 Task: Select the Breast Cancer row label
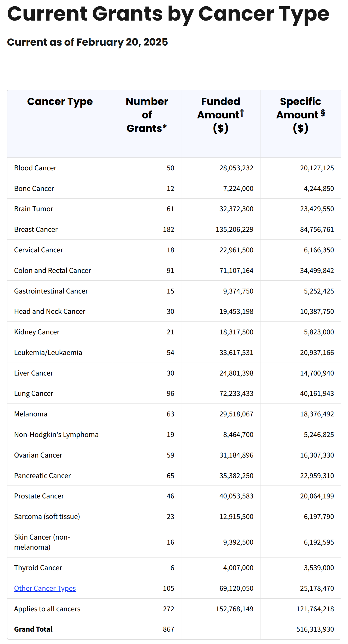click(x=36, y=229)
